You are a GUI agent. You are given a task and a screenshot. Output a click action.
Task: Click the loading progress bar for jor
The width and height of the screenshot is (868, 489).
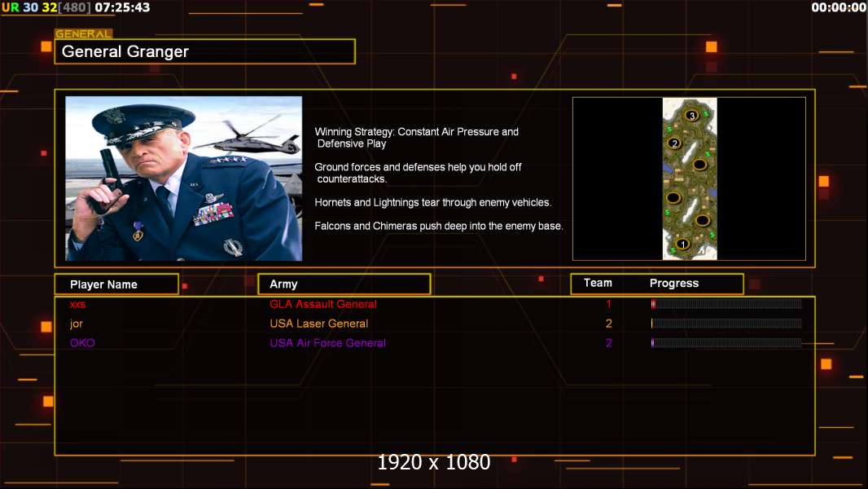[x=726, y=324]
